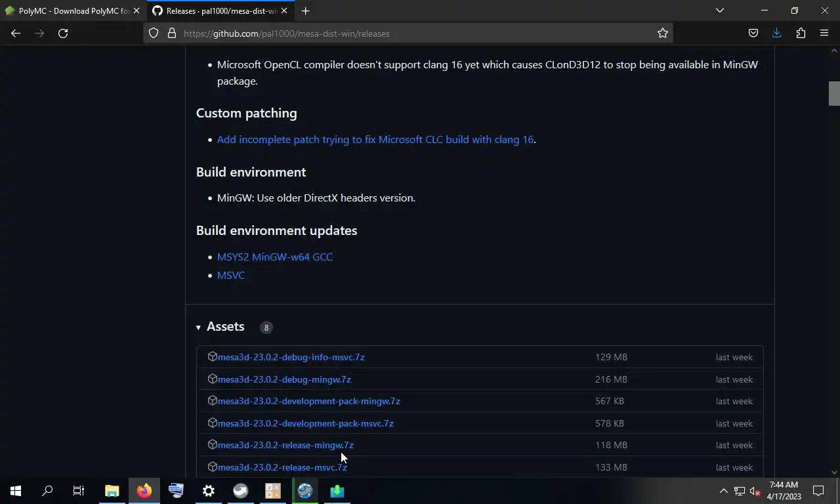Open the extensions puzzle icon

point(801,33)
